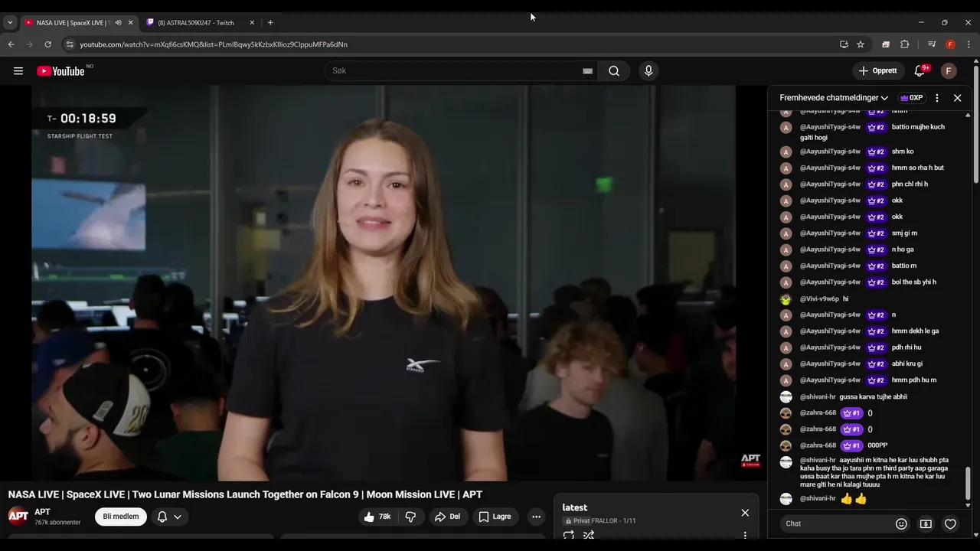Image resolution: width=980 pixels, height=551 pixels.
Task: Open the Chrome three-dot menu
Action: coord(969,44)
